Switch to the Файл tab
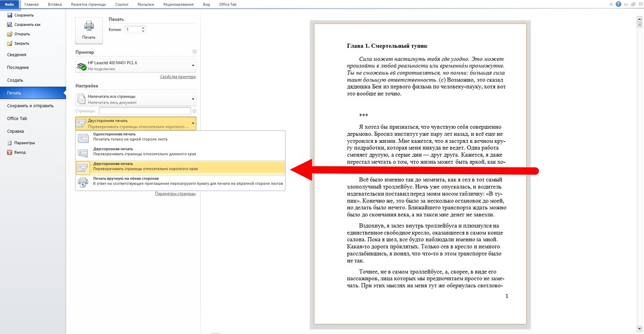 [10, 4]
